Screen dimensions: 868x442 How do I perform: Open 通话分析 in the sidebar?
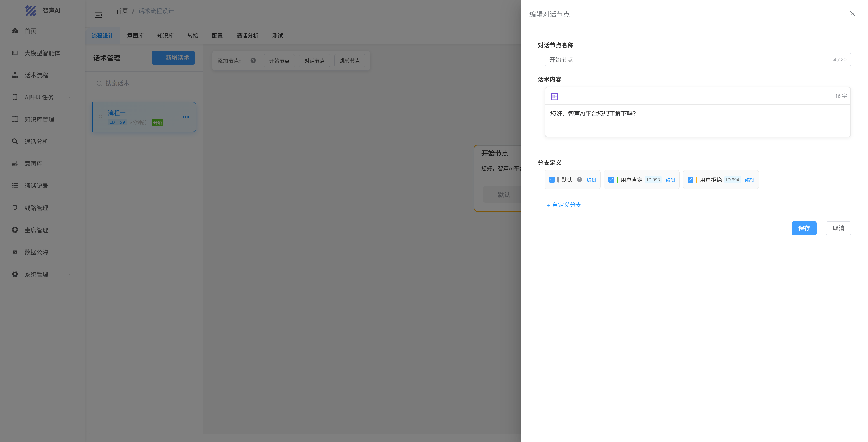pos(36,142)
